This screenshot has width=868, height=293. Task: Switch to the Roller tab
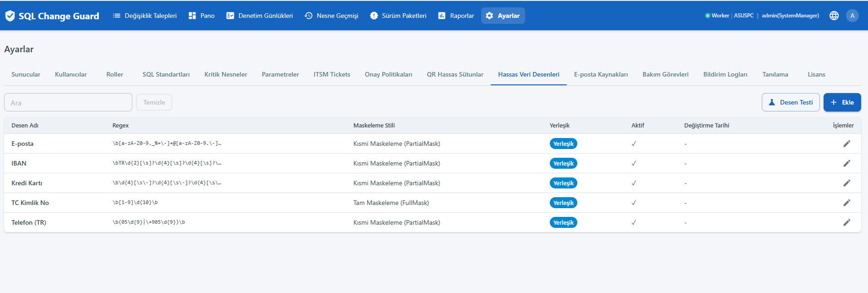(x=115, y=74)
